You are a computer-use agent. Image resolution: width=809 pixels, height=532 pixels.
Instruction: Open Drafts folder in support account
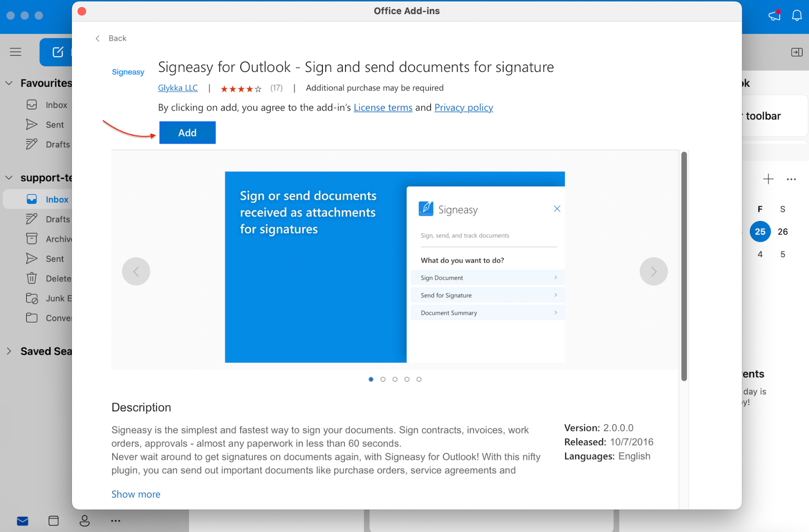49,219
